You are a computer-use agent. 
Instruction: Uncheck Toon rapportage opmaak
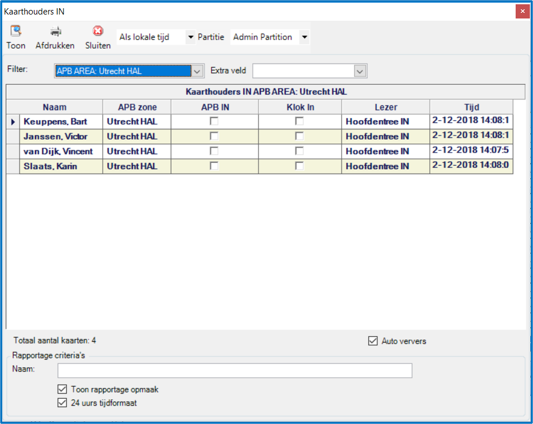[62, 389]
